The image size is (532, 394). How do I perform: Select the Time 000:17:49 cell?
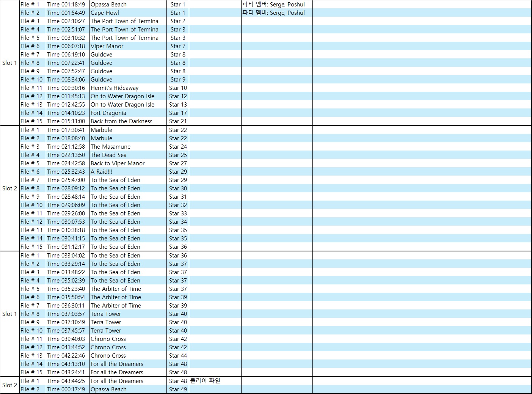coord(68,389)
